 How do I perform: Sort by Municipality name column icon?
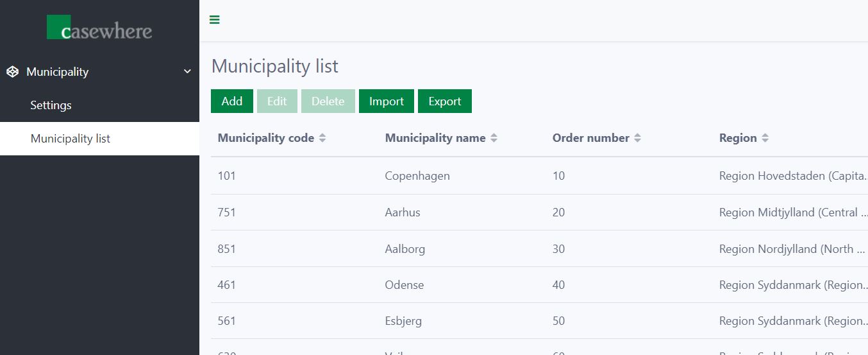tap(494, 138)
